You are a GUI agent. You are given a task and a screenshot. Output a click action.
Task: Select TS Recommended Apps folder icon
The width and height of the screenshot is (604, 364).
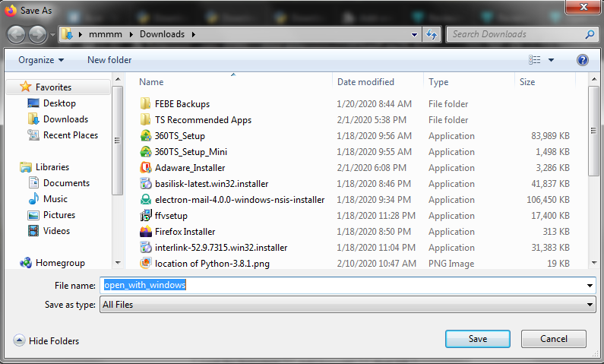click(145, 120)
